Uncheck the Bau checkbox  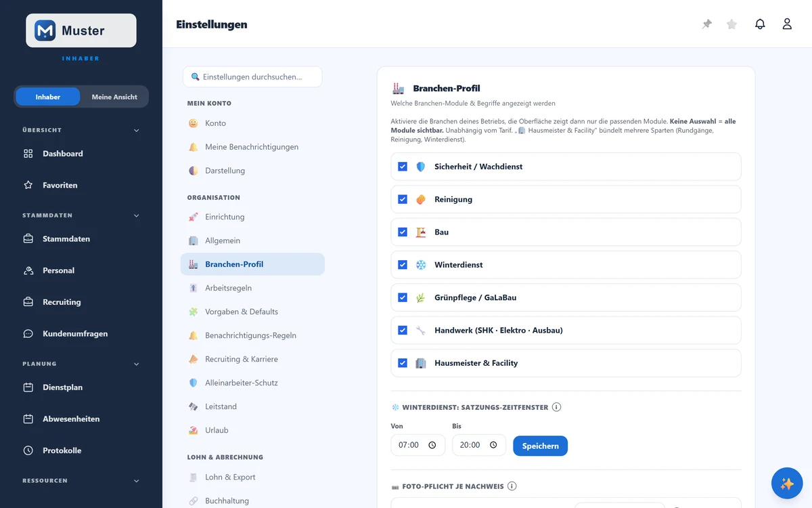tap(403, 232)
